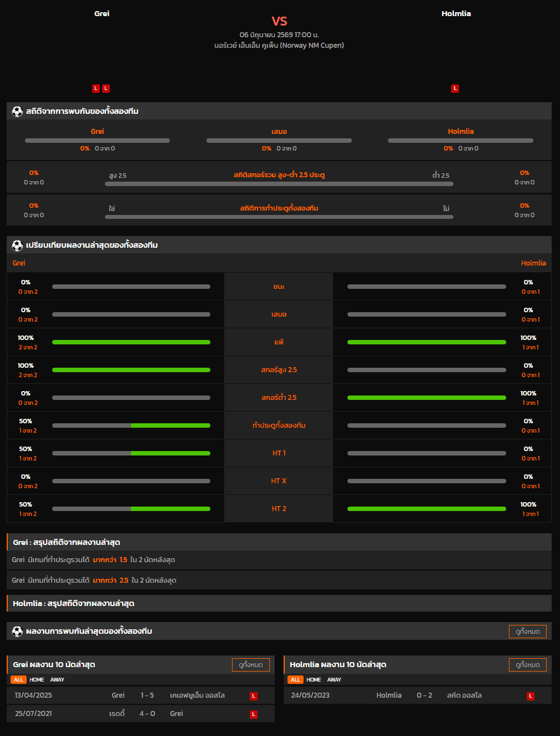Click Grei team name at top left
This screenshot has height=736, width=560.
pos(102,13)
